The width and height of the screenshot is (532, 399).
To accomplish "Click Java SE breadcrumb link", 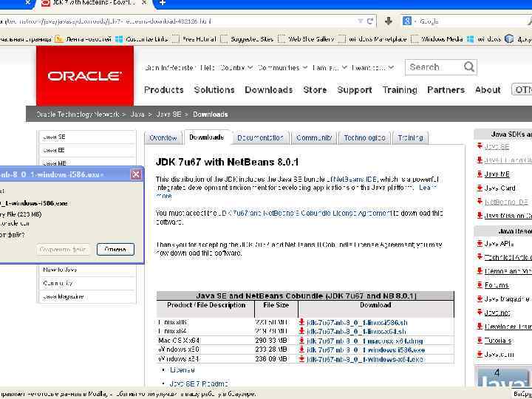I will tap(168, 115).
